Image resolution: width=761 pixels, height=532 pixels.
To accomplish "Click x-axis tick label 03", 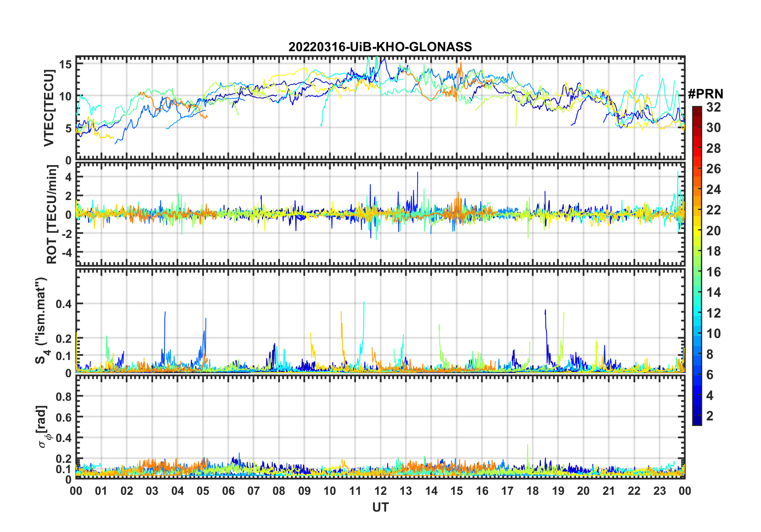I will point(152,491).
